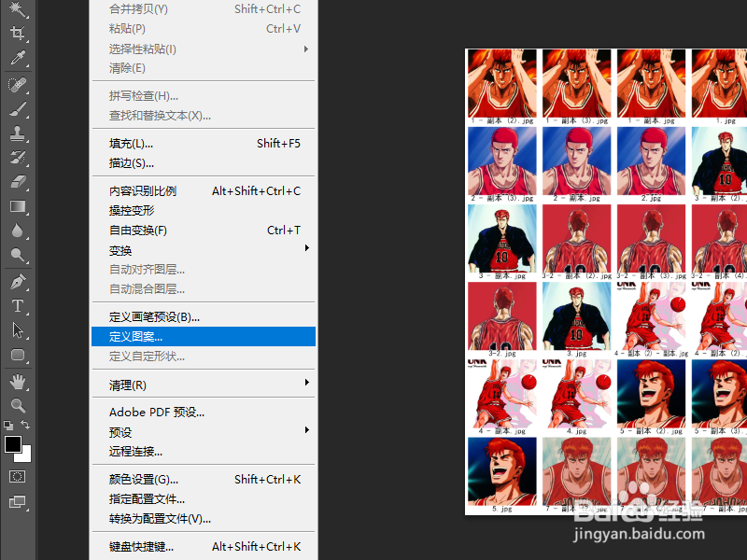The width and height of the screenshot is (747, 560).
Task: Toggle Quick Mask mode
Action: (18, 476)
